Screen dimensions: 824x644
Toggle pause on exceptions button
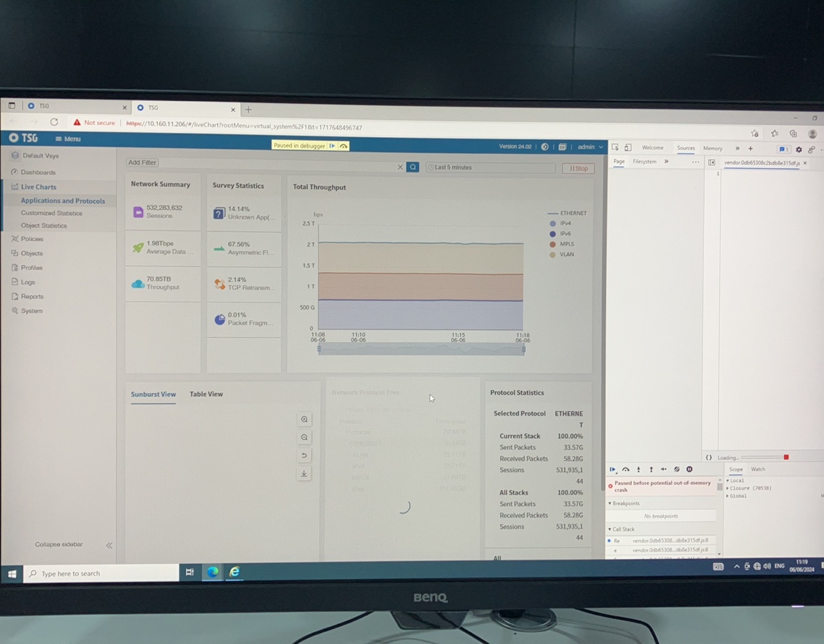click(689, 469)
